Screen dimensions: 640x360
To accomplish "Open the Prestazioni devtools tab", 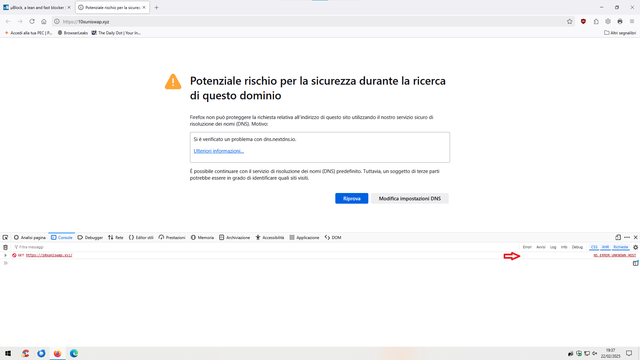I will tap(172, 237).
